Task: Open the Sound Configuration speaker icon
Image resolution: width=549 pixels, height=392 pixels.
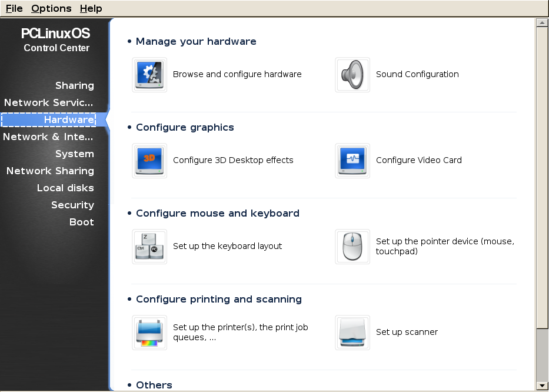Action: pos(352,75)
